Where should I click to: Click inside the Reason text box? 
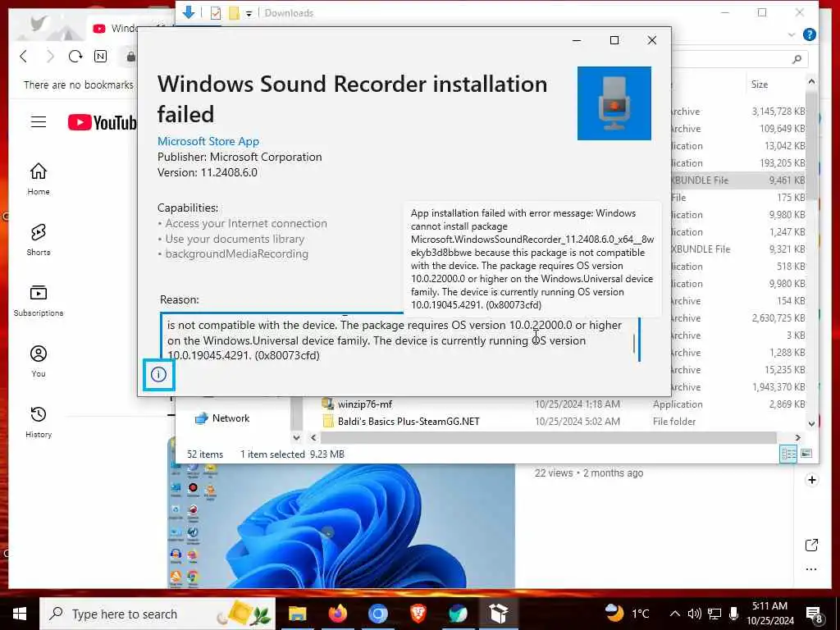(x=400, y=337)
